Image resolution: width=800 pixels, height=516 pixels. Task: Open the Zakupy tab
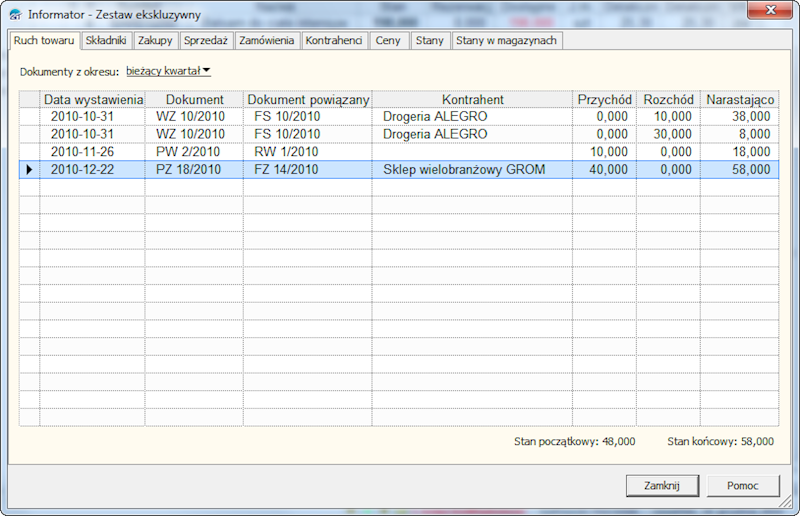pyautogui.click(x=155, y=41)
